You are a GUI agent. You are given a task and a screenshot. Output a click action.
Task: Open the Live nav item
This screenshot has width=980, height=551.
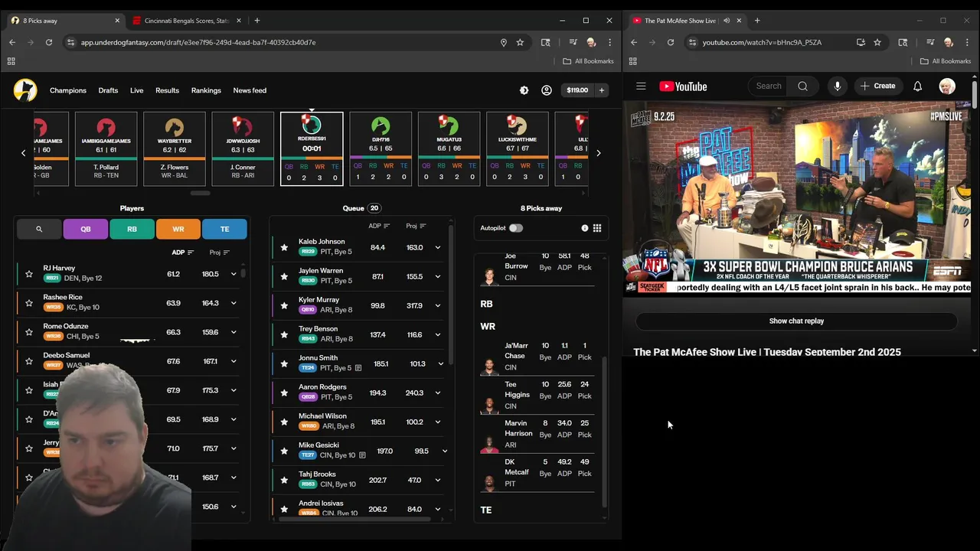point(136,90)
